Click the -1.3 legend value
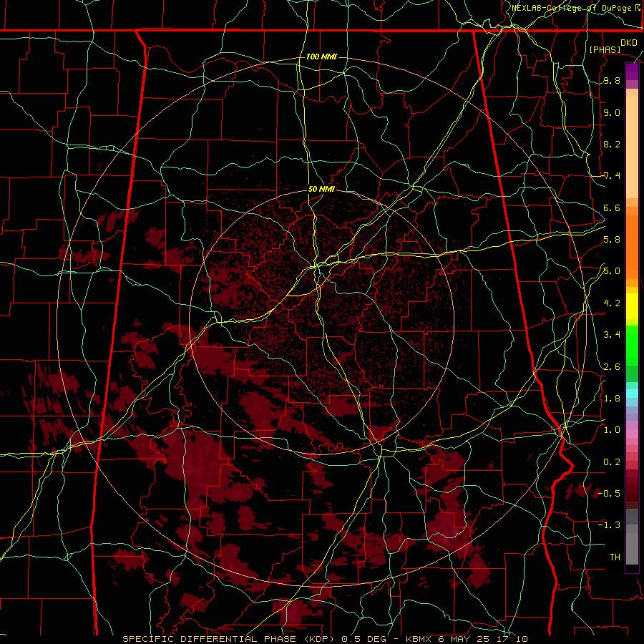The width and height of the screenshot is (644, 644). click(609, 525)
